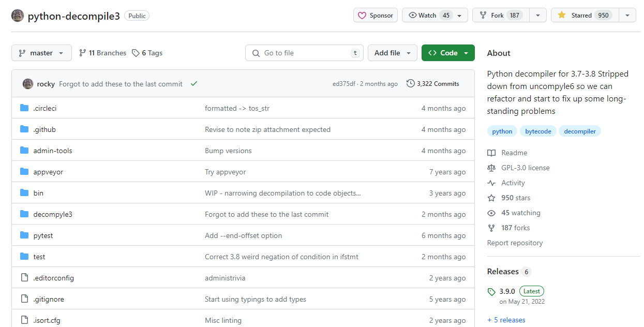The width and height of the screenshot is (644, 327).
Task: Fork the repository with the Fork button
Action: (501, 16)
